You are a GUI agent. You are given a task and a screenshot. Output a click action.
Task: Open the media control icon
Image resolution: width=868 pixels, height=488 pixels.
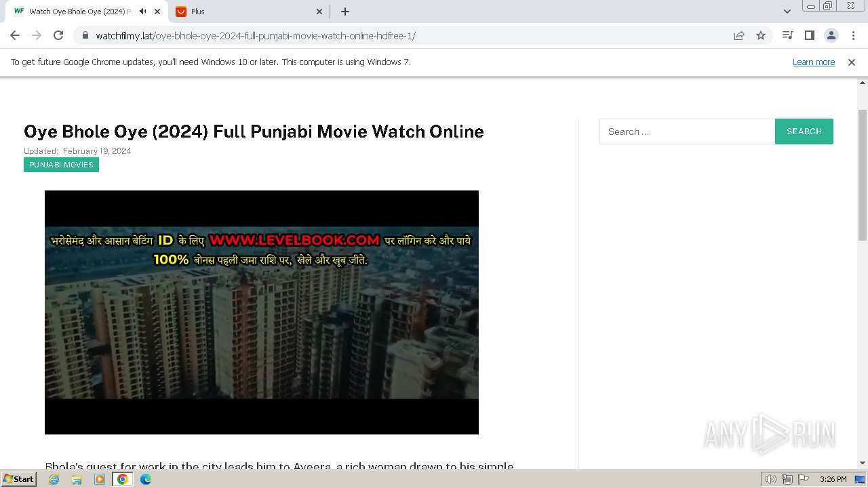787,35
